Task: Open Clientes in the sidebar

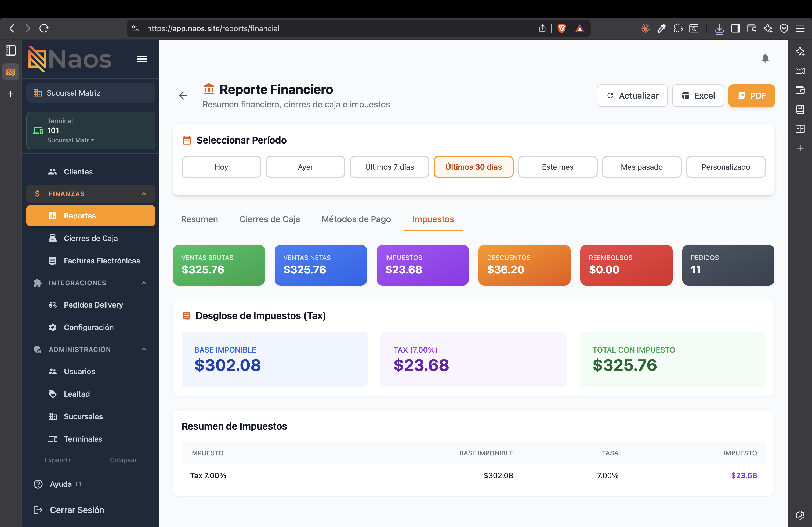Action: pos(91,172)
